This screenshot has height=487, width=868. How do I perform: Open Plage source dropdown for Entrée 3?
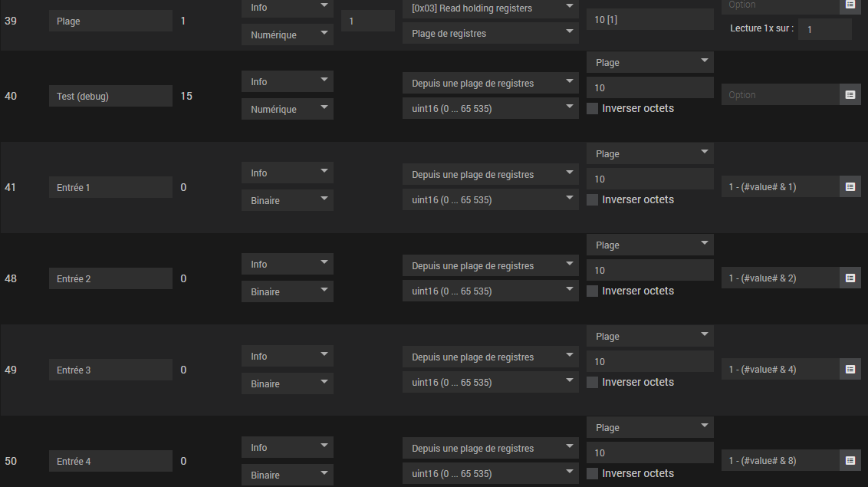click(649, 337)
